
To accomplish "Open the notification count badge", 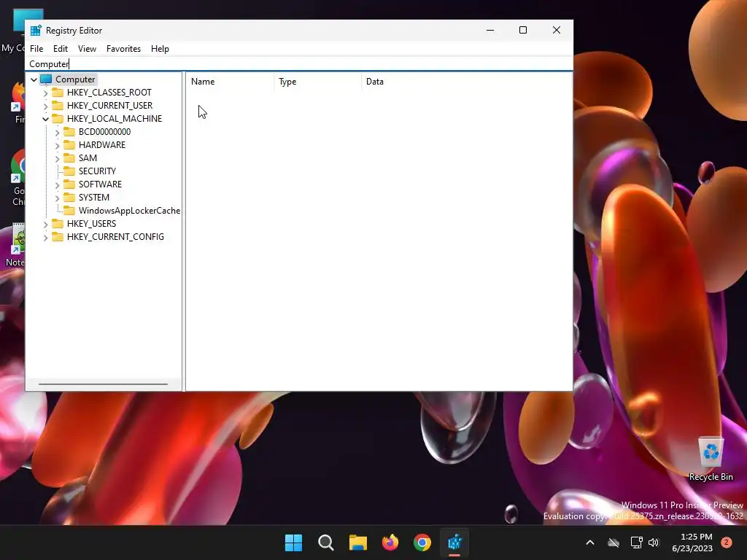I will tap(727, 542).
